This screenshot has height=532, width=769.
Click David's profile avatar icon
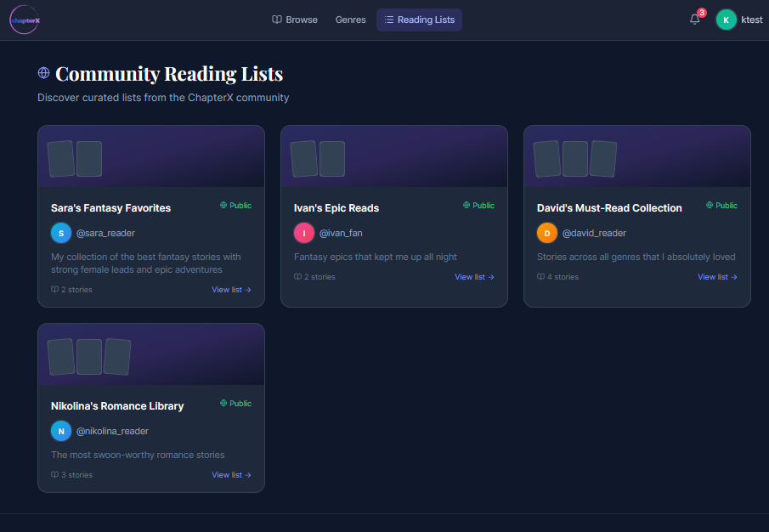point(547,233)
